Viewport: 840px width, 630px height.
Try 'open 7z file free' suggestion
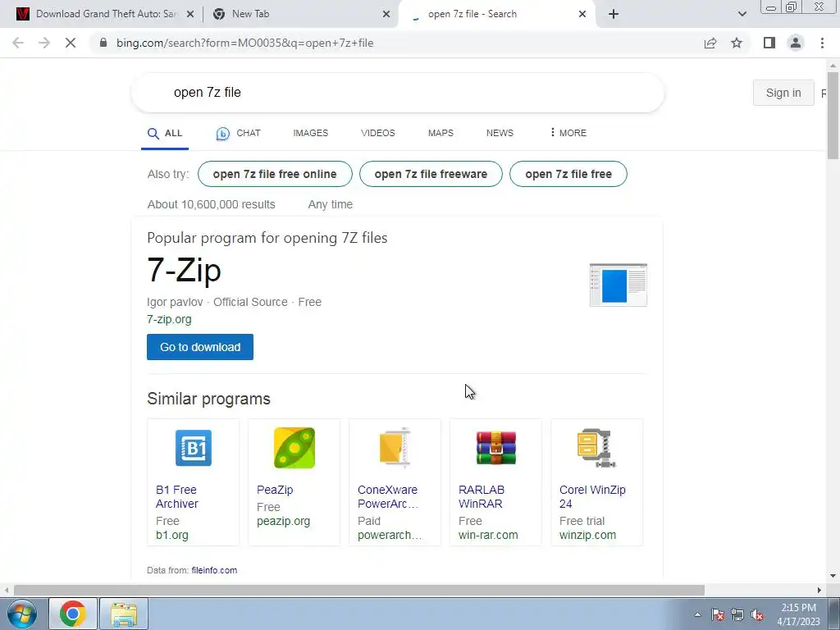pyautogui.click(x=568, y=174)
